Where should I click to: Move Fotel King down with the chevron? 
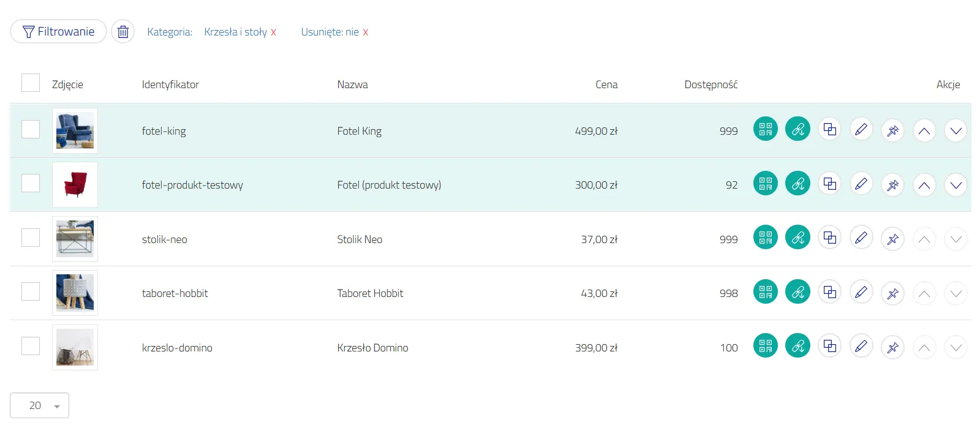pos(956,130)
